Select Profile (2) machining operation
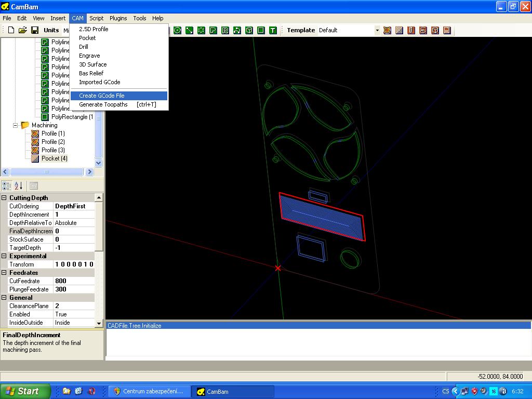Screen dimensions: 532x399 53,142
